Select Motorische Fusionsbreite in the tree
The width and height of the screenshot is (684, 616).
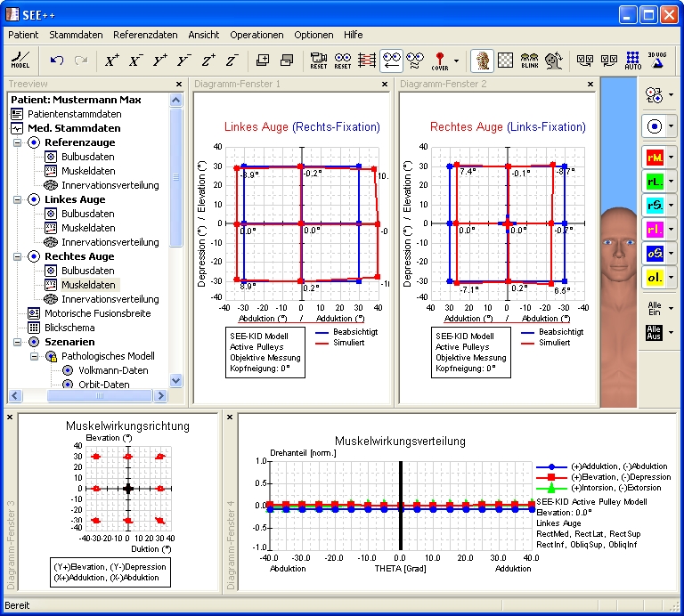97,313
